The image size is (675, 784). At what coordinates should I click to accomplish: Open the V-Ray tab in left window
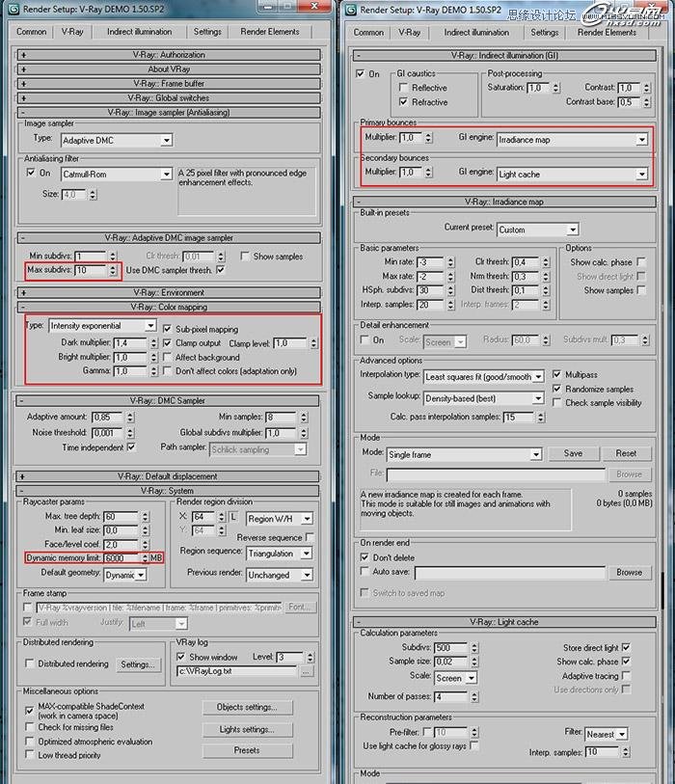(x=72, y=32)
